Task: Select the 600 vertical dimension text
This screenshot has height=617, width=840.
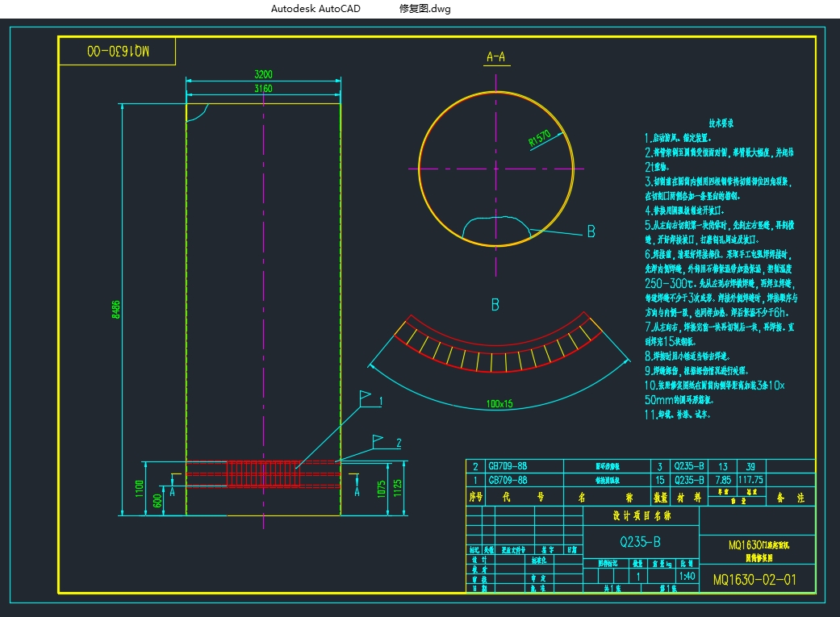Action: 157,500
